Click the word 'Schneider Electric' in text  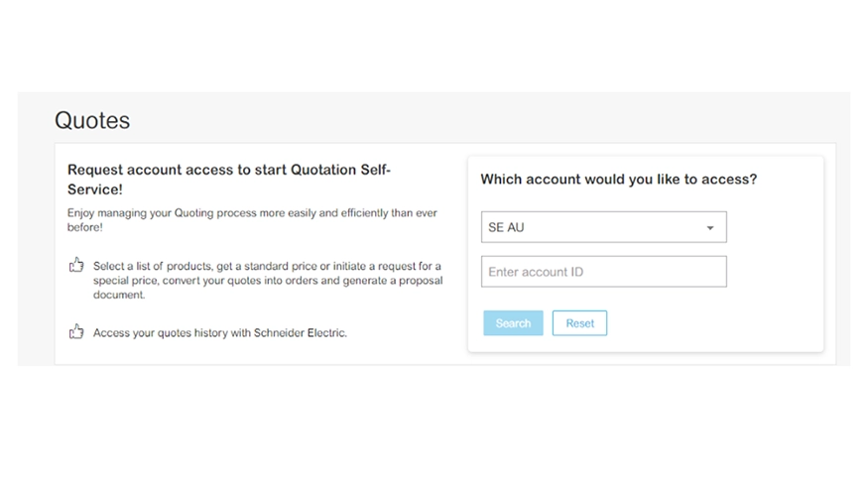(300, 332)
